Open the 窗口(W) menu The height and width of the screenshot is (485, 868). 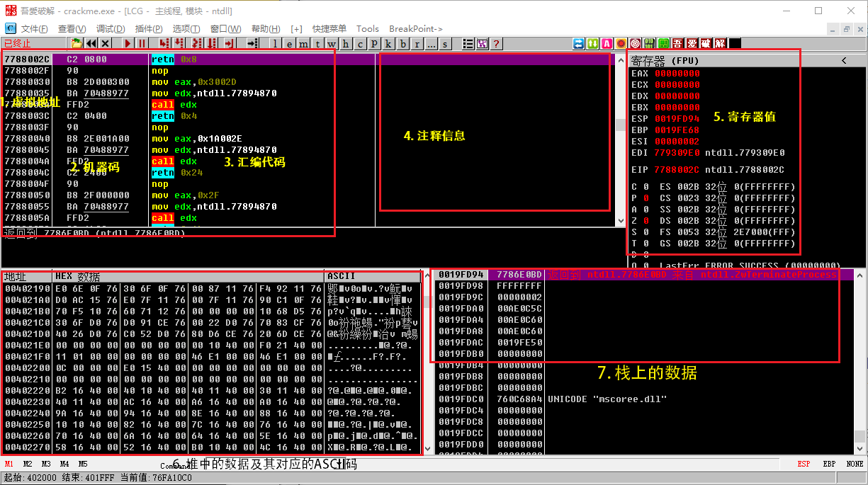tap(225, 28)
